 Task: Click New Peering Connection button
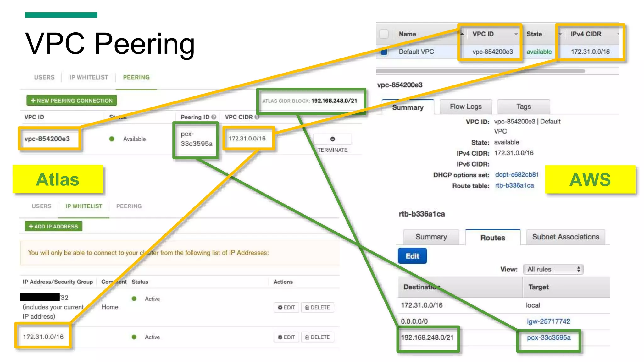tap(72, 101)
